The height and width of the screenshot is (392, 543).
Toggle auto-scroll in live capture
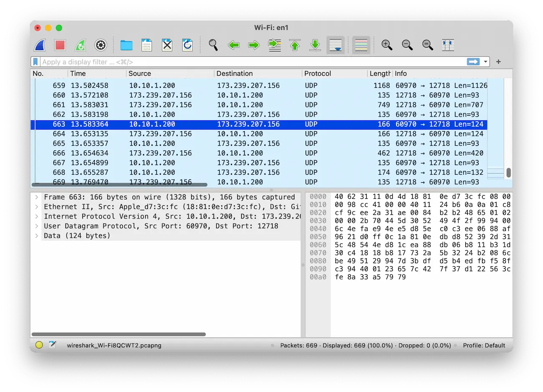[335, 45]
